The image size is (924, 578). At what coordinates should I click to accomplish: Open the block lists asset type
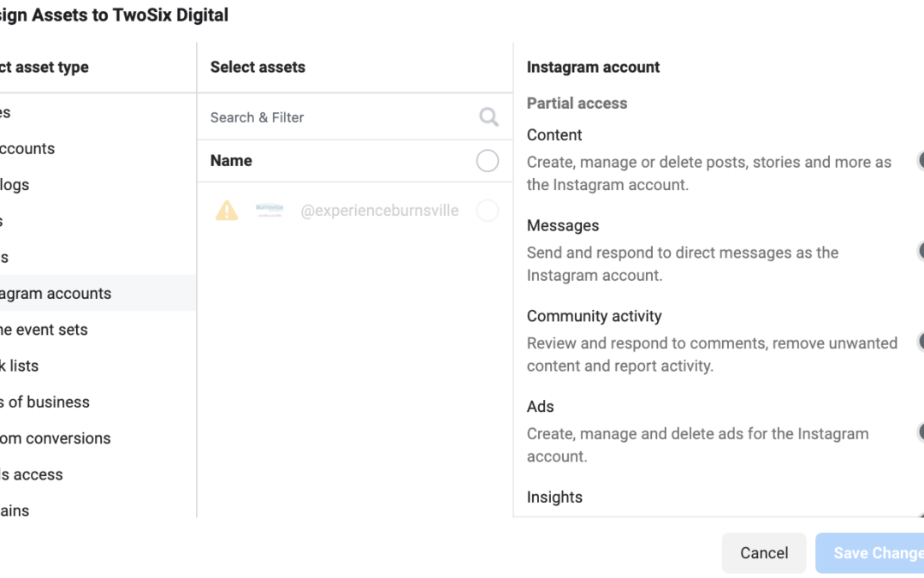20,366
